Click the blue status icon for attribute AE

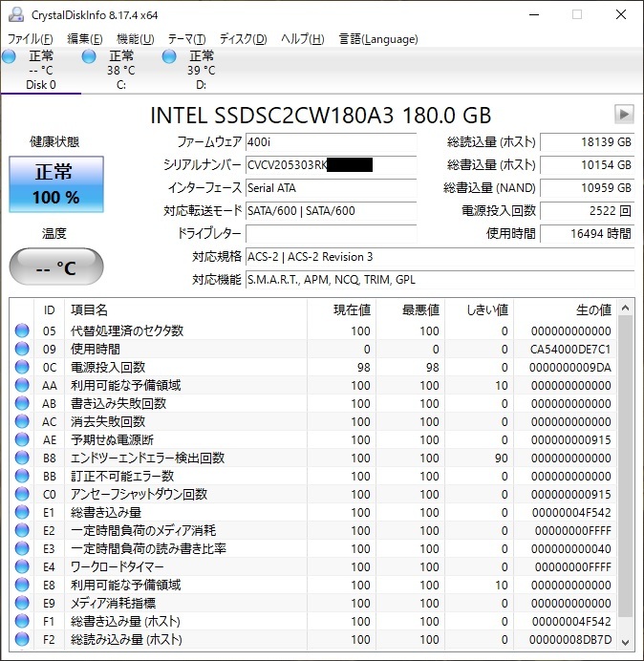[22, 439]
